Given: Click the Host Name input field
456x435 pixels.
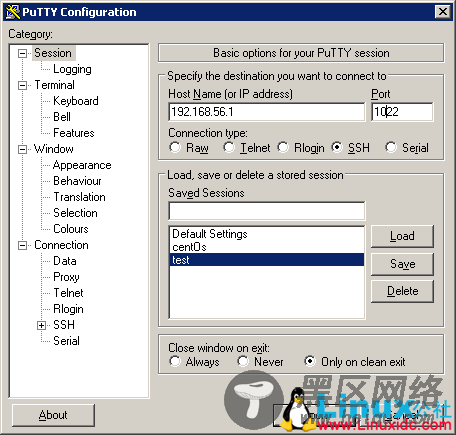Looking at the screenshot, I should point(267,112).
